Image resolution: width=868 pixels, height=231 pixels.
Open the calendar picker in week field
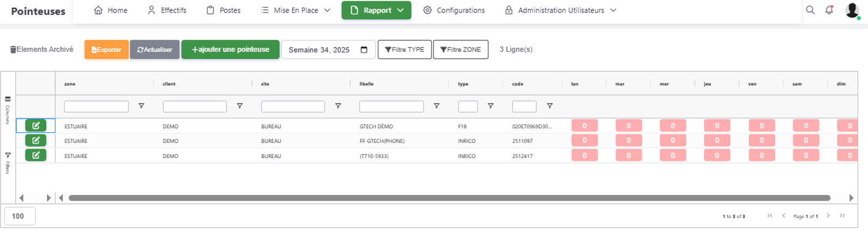364,50
